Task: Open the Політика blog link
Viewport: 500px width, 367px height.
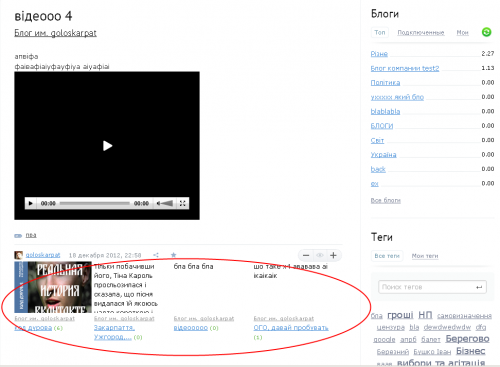Action: (385, 82)
